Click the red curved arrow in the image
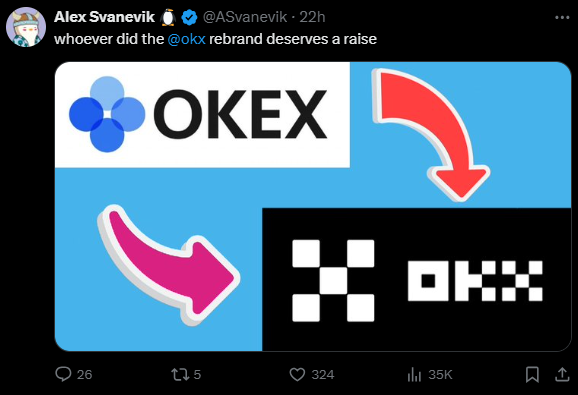Viewport: 578px width, 395px height. pyautogui.click(x=431, y=134)
